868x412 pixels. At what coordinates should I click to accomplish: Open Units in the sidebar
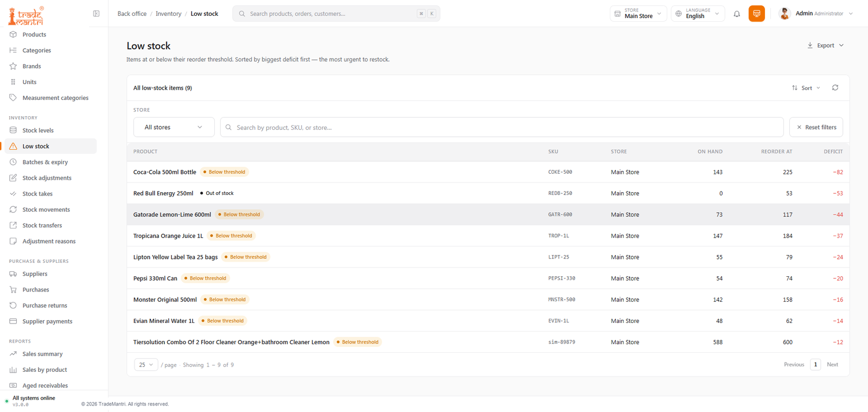click(x=29, y=82)
